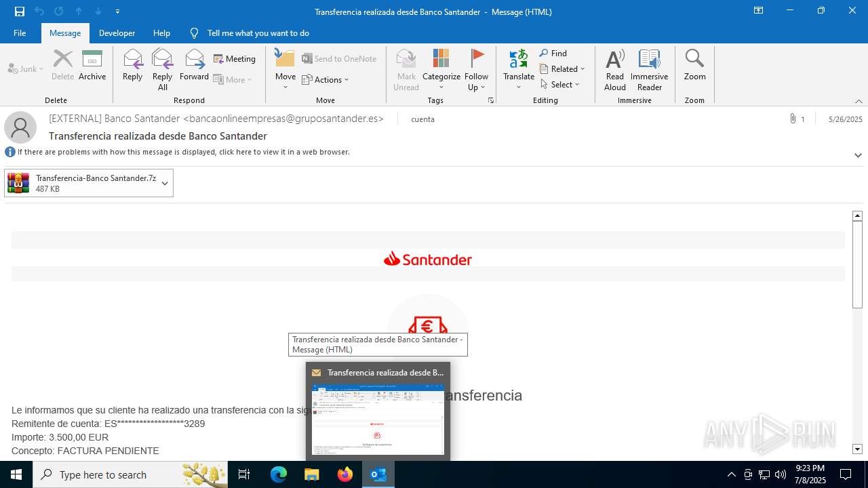Image resolution: width=868 pixels, height=488 pixels.
Task: Open the Follow Up flag menu
Action: tap(477, 70)
